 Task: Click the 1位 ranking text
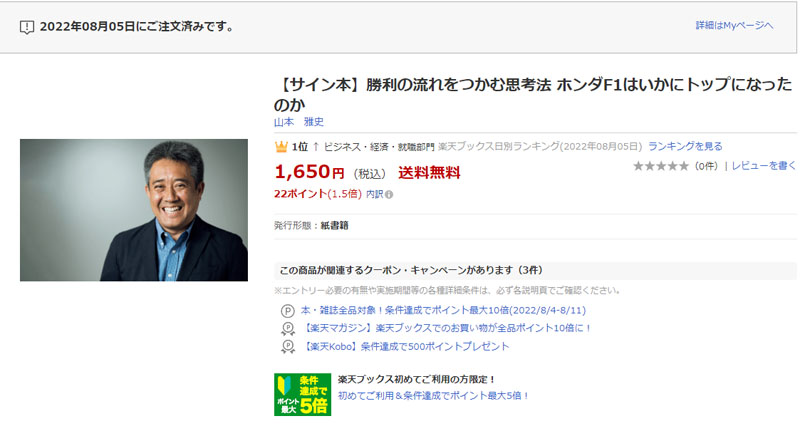tap(299, 147)
